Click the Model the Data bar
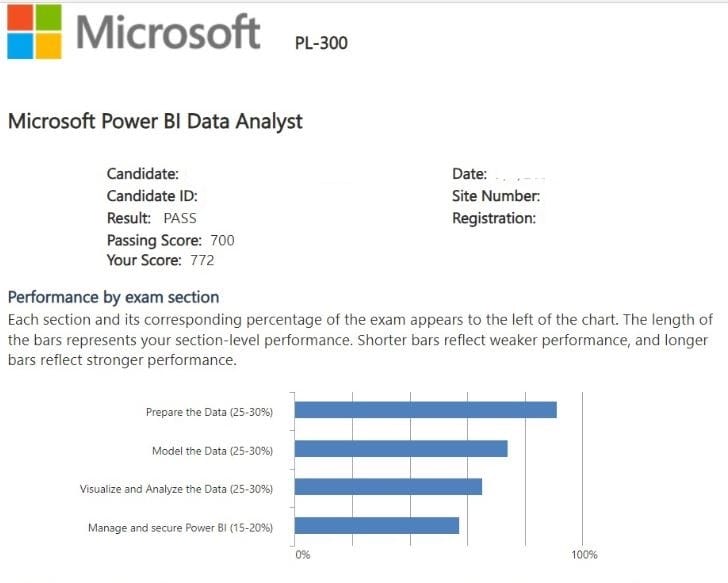 402,449
